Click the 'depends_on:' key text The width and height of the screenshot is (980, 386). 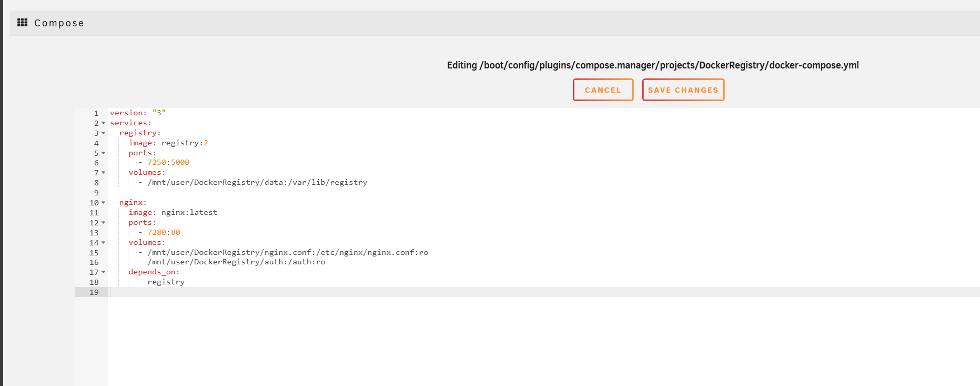154,272
